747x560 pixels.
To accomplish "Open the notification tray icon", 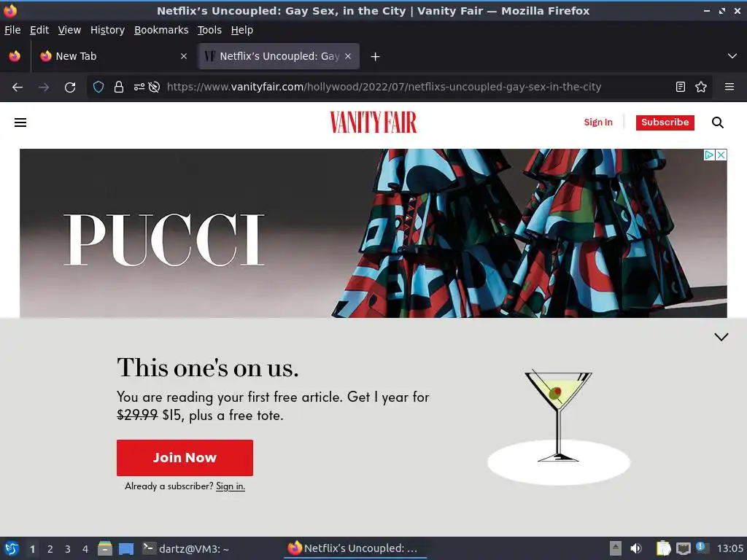I will pos(703,548).
